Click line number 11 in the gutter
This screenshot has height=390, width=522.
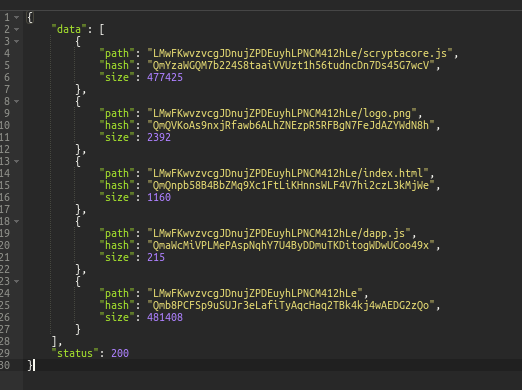coord(5,137)
